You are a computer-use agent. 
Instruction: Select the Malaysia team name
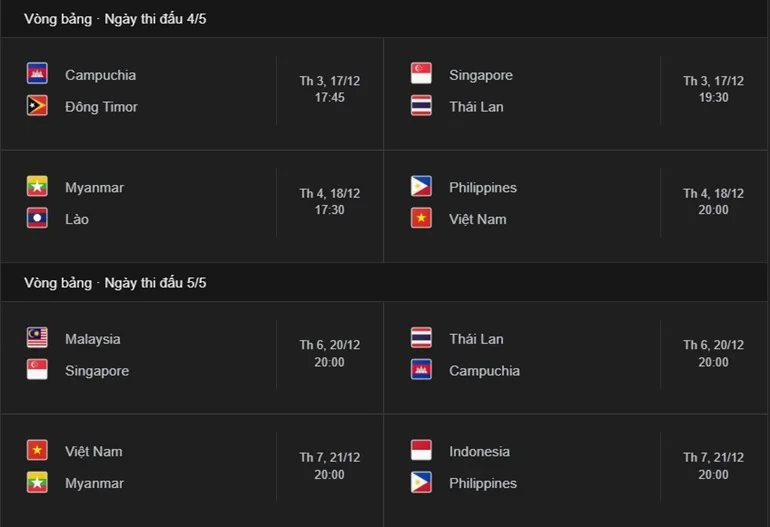coord(92,339)
